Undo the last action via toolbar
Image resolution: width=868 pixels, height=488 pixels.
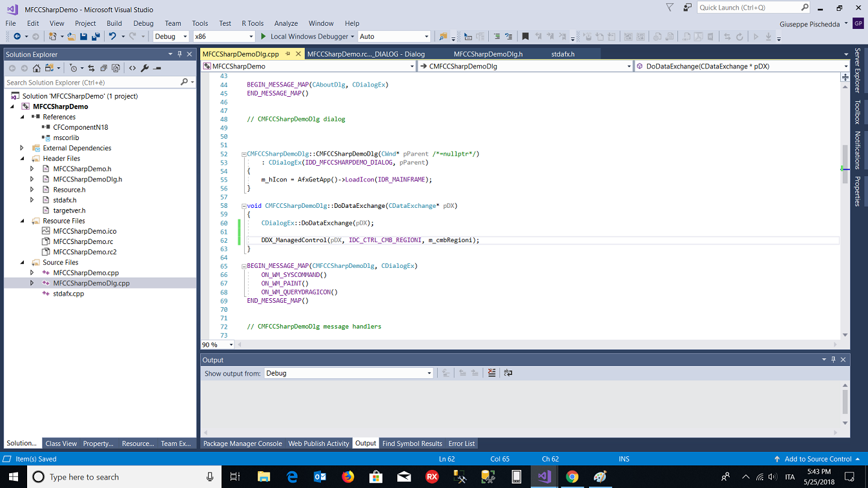tap(112, 37)
